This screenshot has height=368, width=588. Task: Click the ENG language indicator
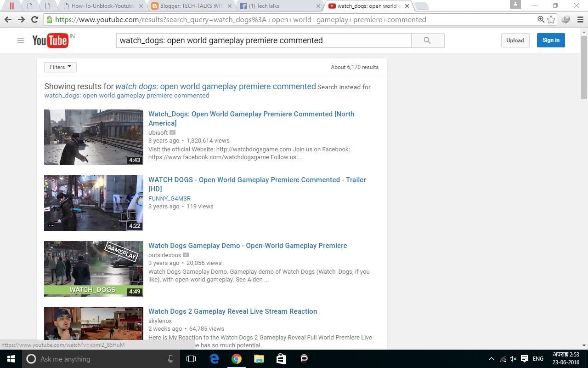(x=538, y=359)
